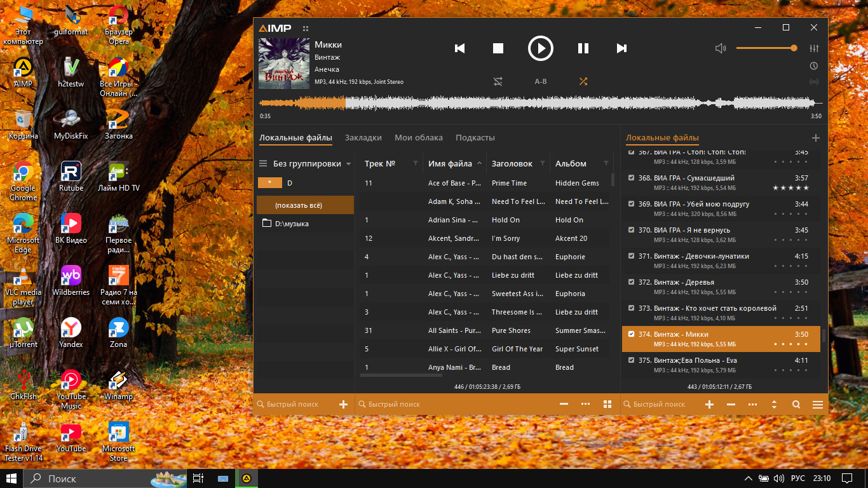Screen dimensions: 868x488
Task: Open Google Chrome desktop shortcut
Action: (x=23, y=181)
